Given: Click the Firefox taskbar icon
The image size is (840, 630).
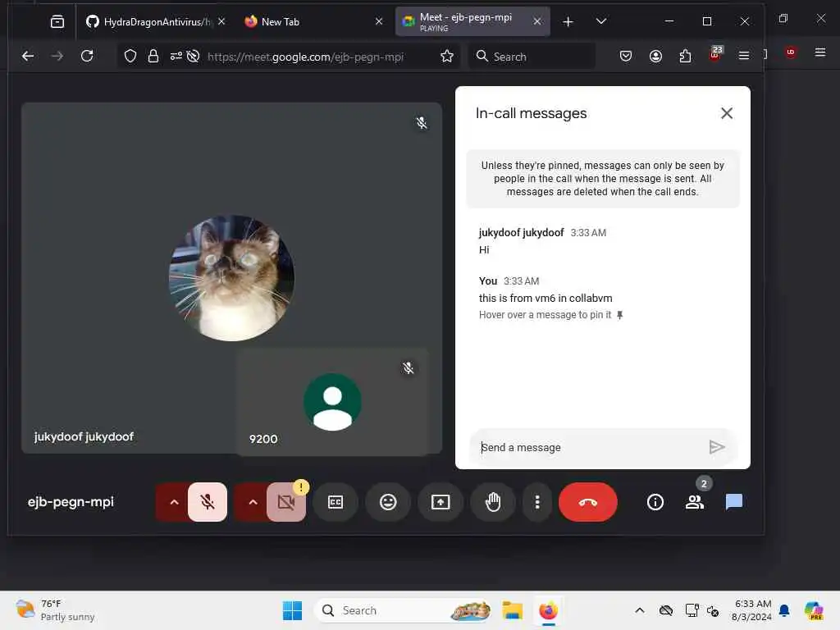Looking at the screenshot, I should tap(548, 610).
